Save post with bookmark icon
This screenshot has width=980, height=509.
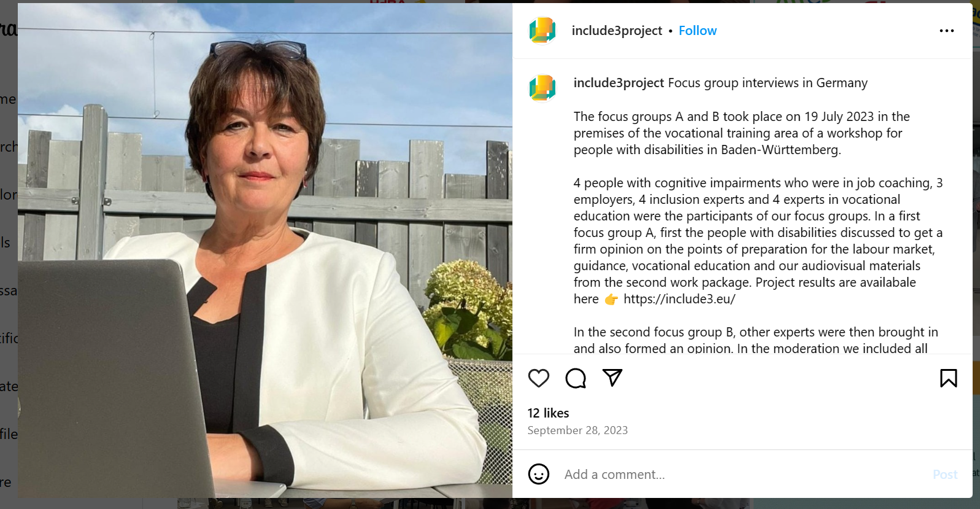[x=949, y=378]
